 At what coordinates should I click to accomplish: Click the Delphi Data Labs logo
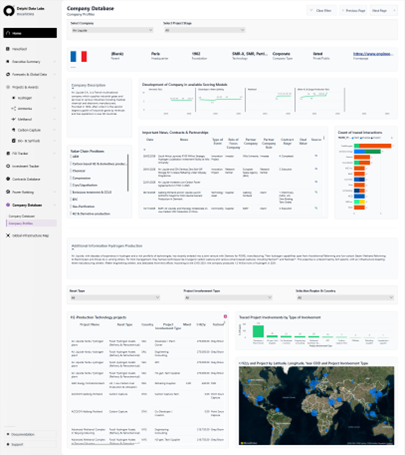9,11
